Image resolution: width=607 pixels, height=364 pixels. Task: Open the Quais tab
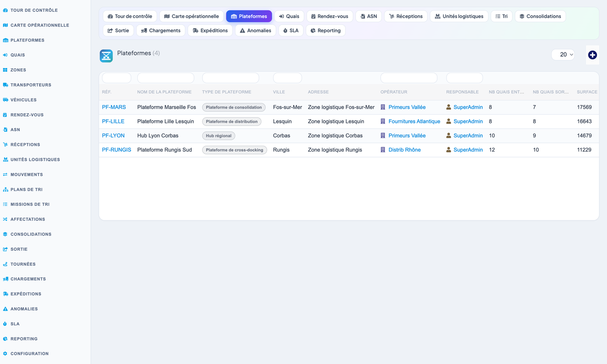tap(289, 16)
